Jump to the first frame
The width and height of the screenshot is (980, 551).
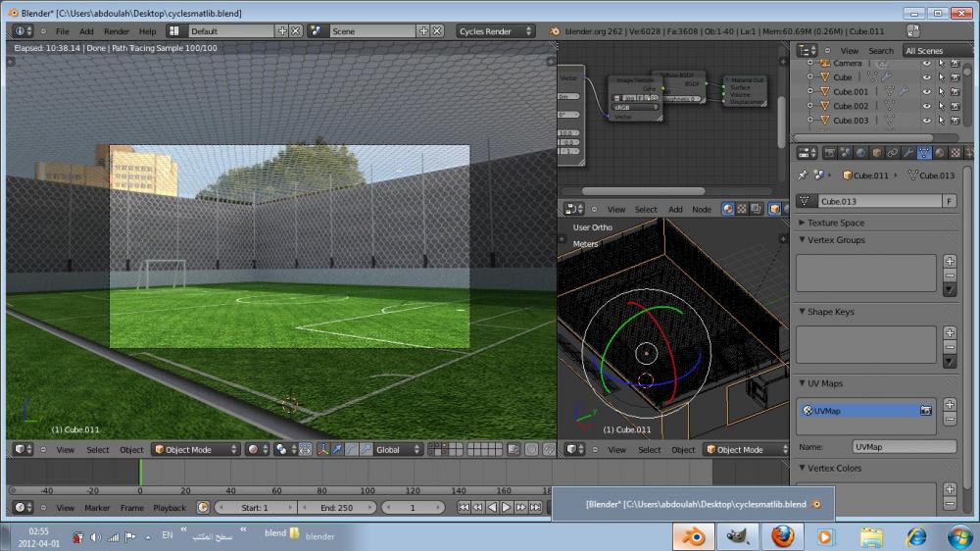coord(464,507)
